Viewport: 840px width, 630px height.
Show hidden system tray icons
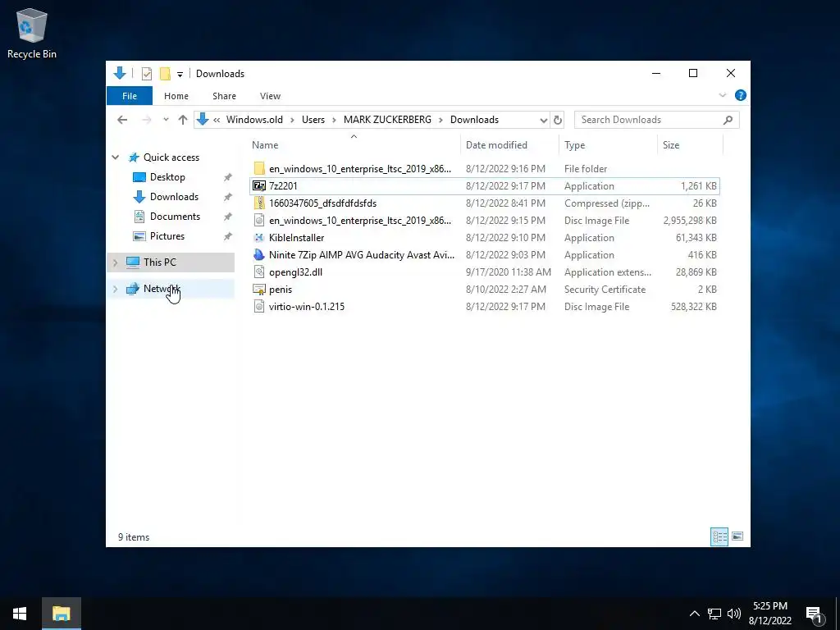point(694,614)
